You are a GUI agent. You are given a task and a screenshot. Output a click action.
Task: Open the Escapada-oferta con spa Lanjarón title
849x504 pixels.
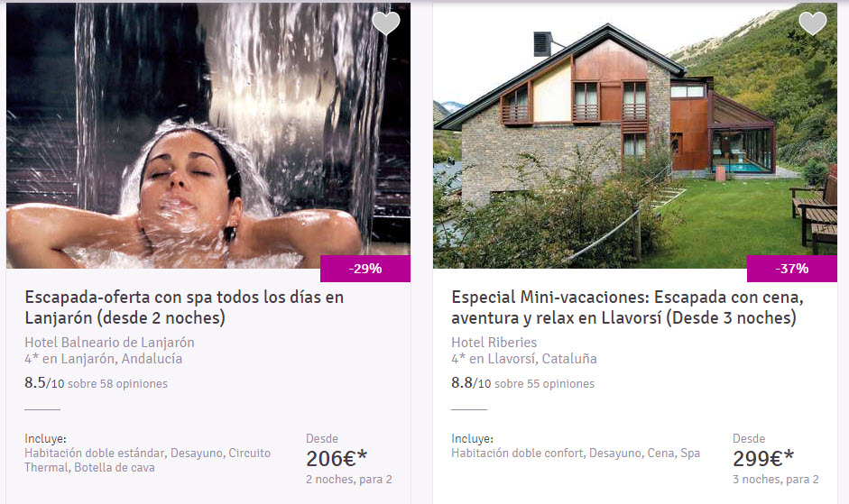pyautogui.click(x=184, y=307)
